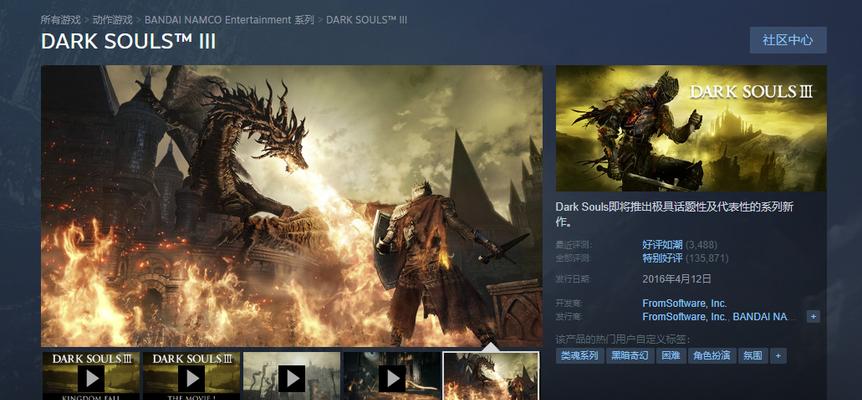Select the dragon screenshot thumbnail
Viewport: 862px width, 400px height.
(491, 376)
